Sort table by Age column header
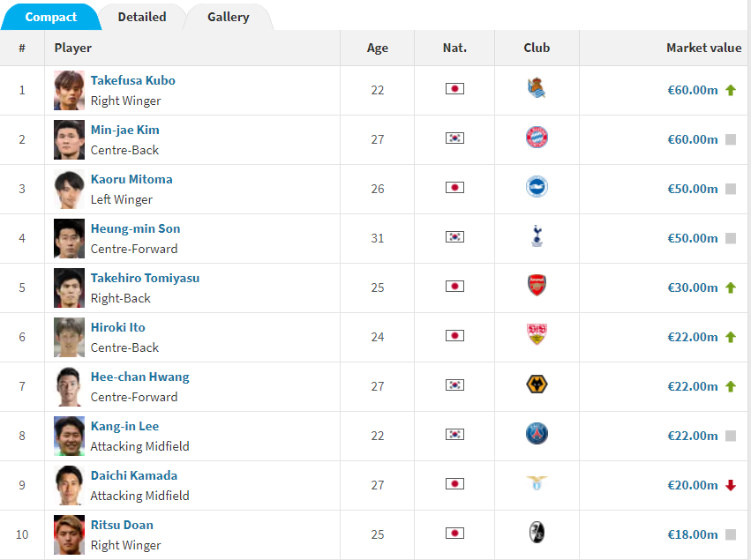The width and height of the screenshot is (751, 560). tap(378, 49)
